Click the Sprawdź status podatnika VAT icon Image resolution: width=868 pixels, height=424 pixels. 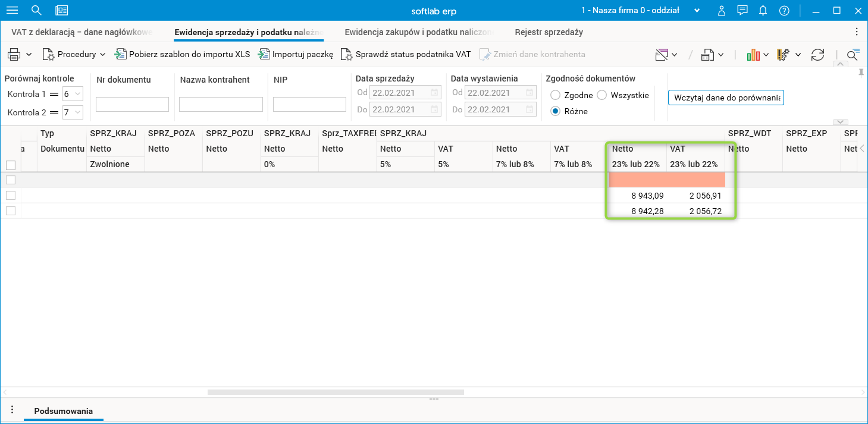(346, 54)
